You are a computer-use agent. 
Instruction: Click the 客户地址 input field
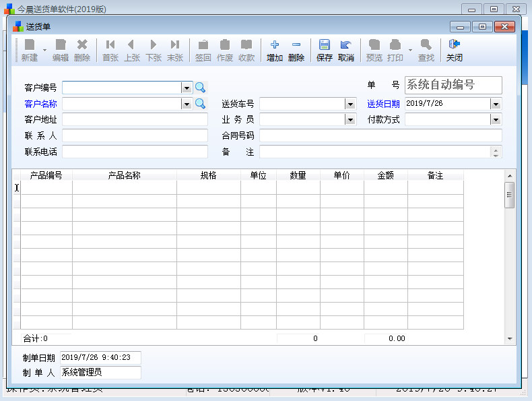click(135, 119)
